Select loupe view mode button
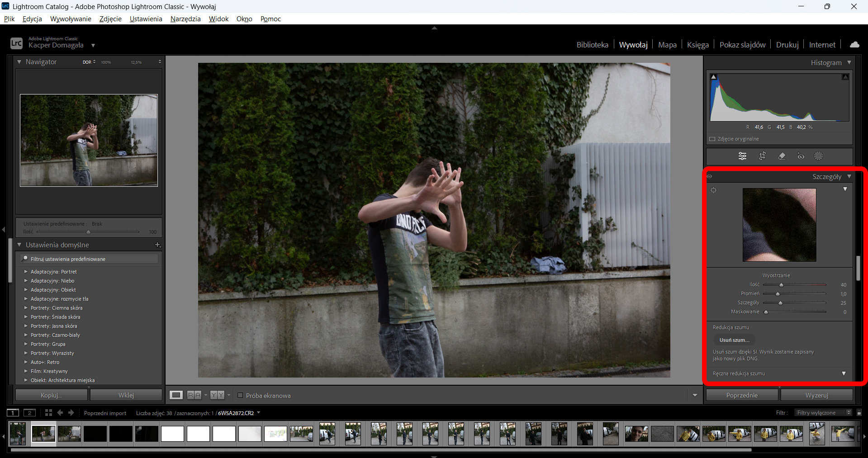Viewport: 868px width, 458px height. pos(176,395)
